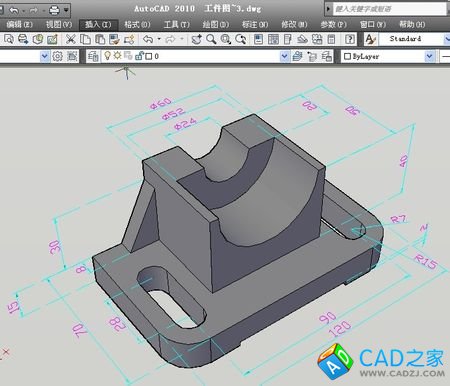Screen dimensions: 450x386
Task: Select the Zoom realtime magnifier
Action: pos(211,39)
